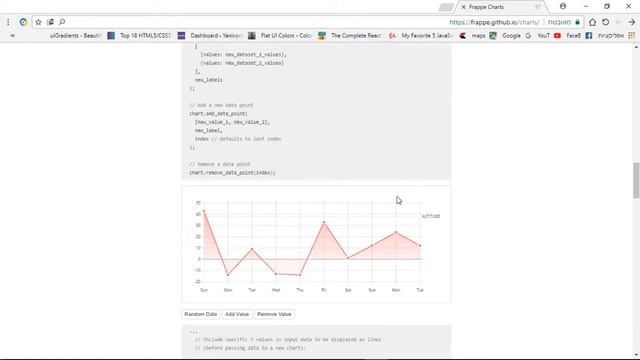Open the Google bookmark
Viewport: 640px width, 360px height.
tap(516, 36)
